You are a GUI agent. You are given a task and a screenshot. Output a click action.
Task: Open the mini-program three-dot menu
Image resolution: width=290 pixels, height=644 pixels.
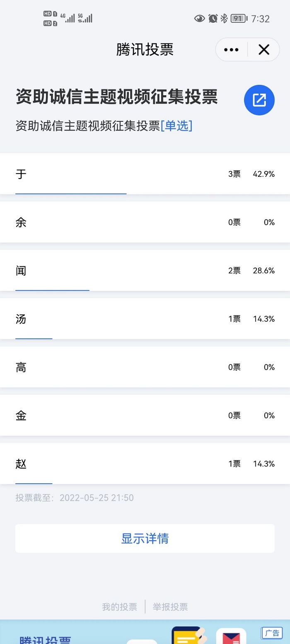[231, 50]
